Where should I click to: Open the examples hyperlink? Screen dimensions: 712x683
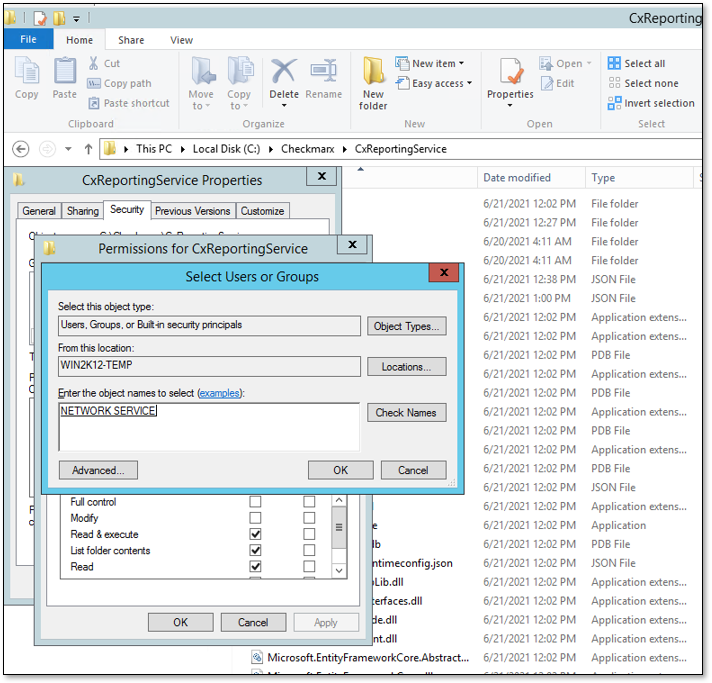[219, 394]
